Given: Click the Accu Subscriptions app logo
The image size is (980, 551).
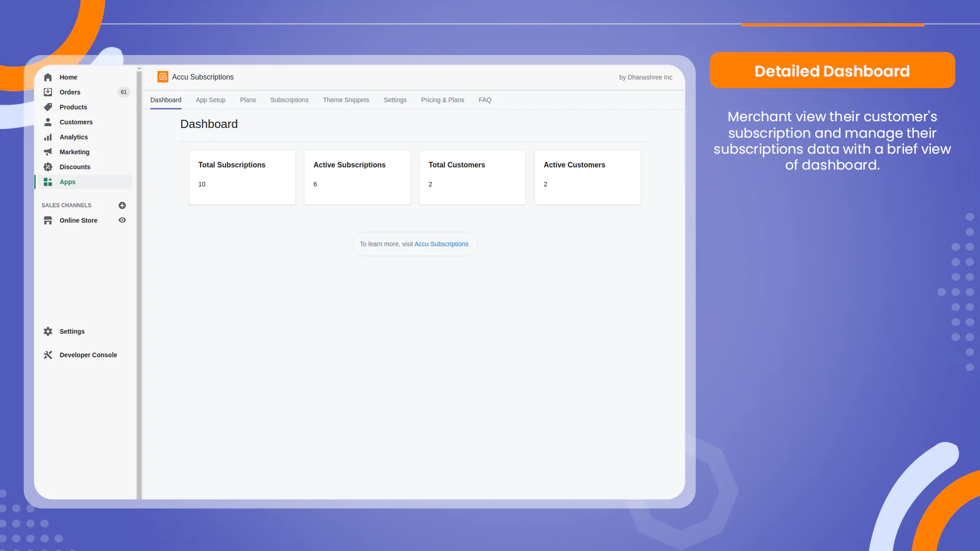Looking at the screenshot, I should pyautogui.click(x=163, y=77).
